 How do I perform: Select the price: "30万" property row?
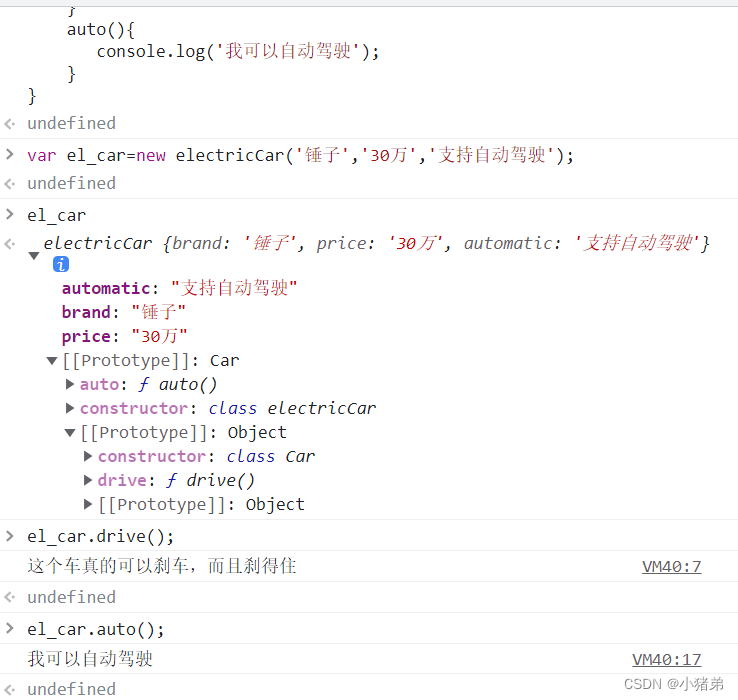click(x=125, y=336)
